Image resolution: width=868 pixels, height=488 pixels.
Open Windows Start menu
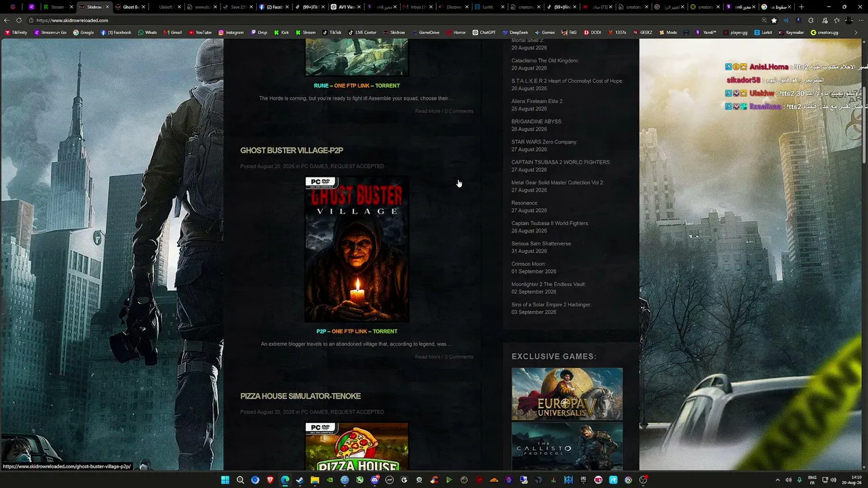point(225,480)
